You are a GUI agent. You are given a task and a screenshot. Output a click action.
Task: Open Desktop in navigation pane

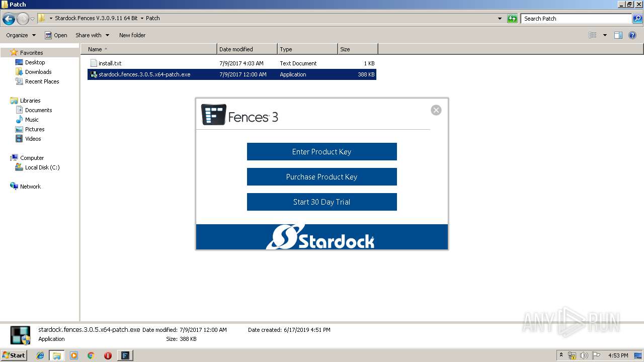35,62
